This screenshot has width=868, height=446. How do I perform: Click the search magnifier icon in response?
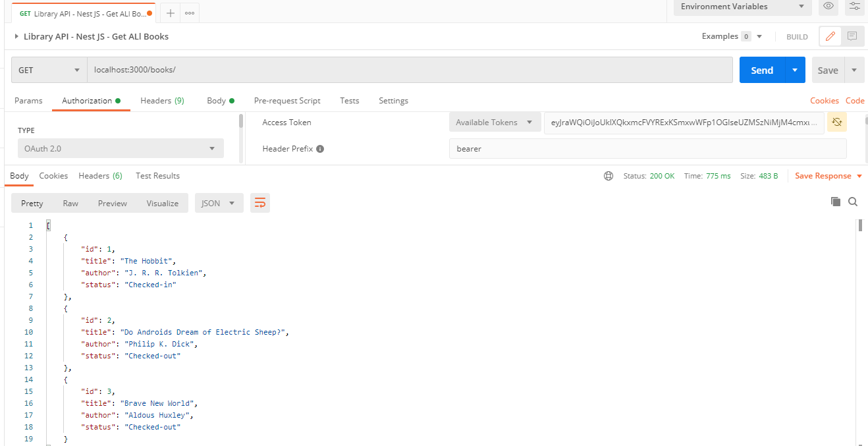(x=853, y=202)
